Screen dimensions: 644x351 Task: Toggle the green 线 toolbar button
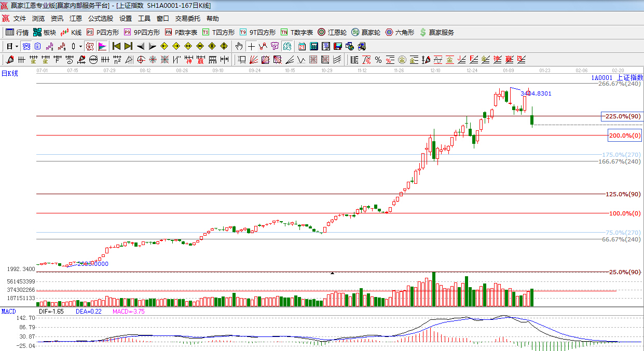286,46
